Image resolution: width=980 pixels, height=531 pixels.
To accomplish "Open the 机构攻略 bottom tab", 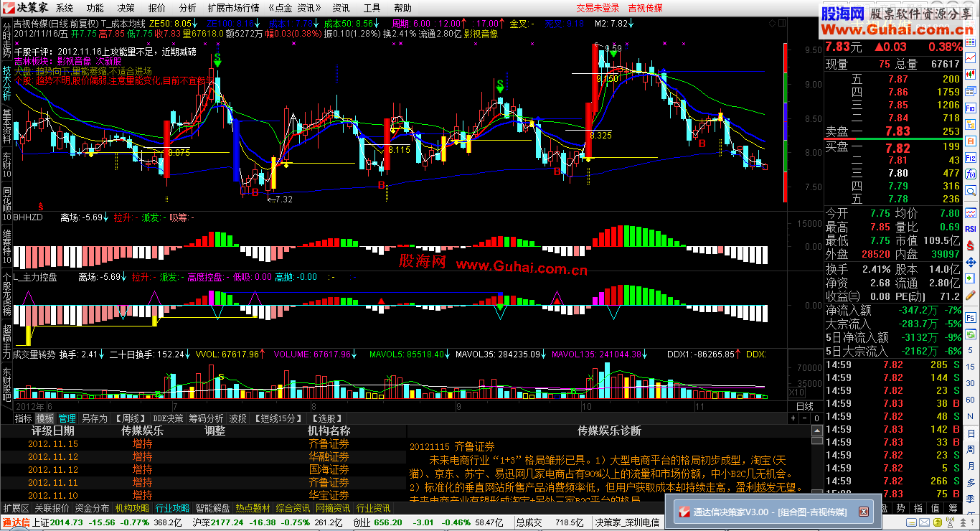I will tap(132, 507).
